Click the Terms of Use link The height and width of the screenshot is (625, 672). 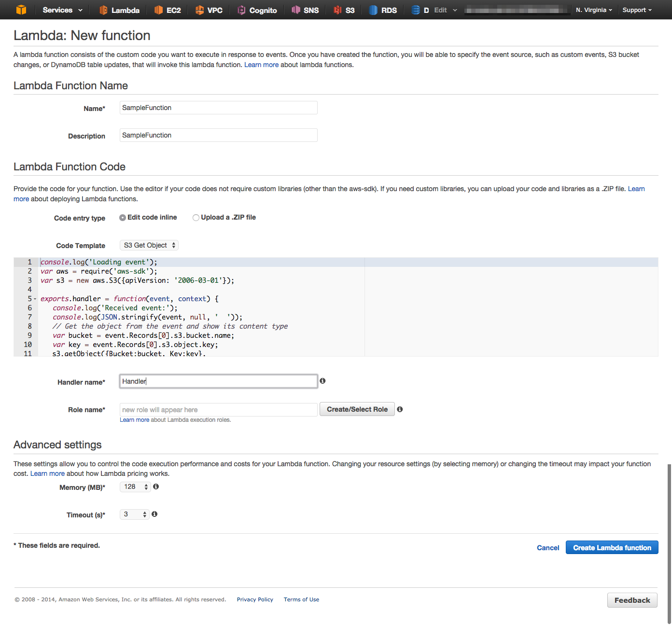click(x=301, y=599)
